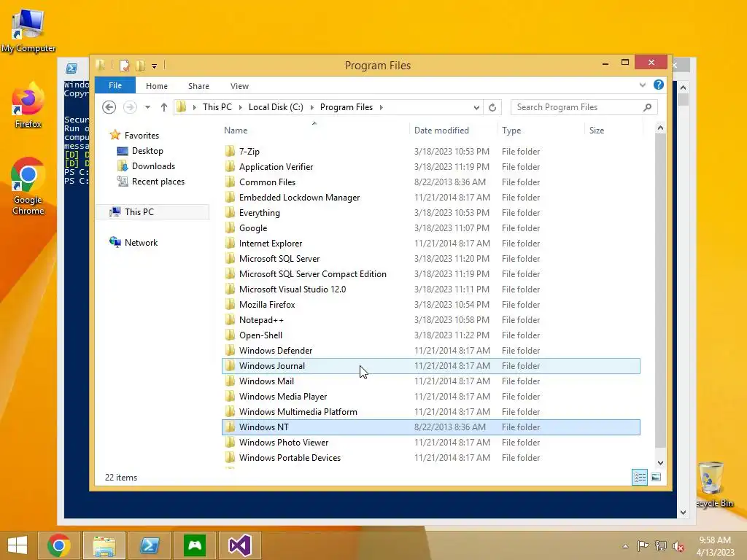Image resolution: width=747 pixels, height=560 pixels.
Task: Click the Forward navigation arrow
Action: tap(130, 107)
